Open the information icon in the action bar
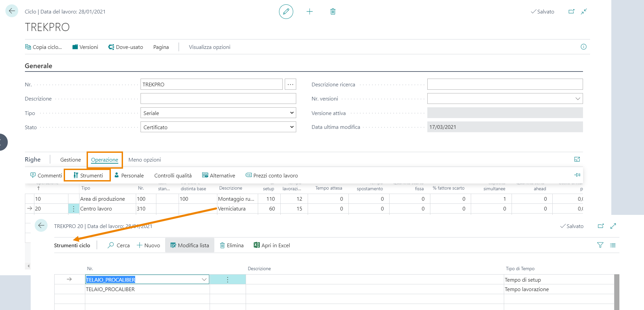Screen dimensions: 644x310 coord(583,47)
